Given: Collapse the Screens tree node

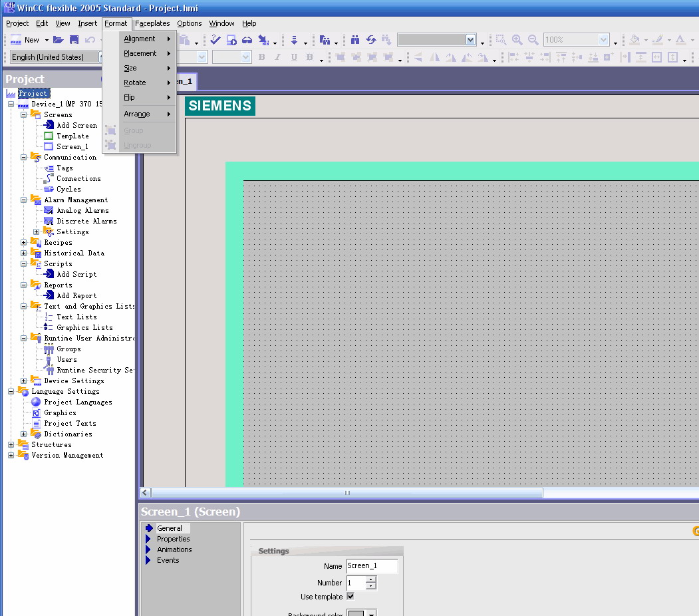Looking at the screenshot, I should (x=24, y=114).
